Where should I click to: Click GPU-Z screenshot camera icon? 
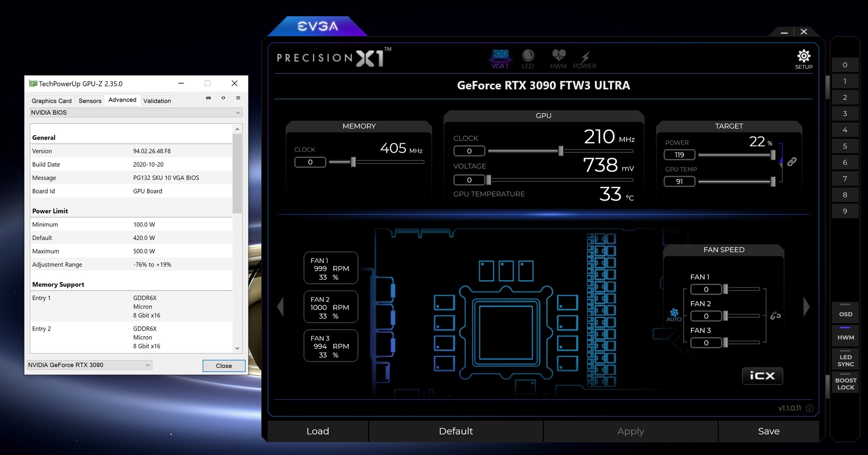pyautogui.click(x=208, y=98)
